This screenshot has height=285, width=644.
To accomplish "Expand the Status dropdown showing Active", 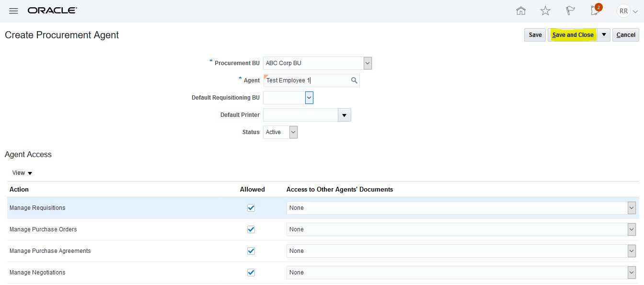I will 292,132.
